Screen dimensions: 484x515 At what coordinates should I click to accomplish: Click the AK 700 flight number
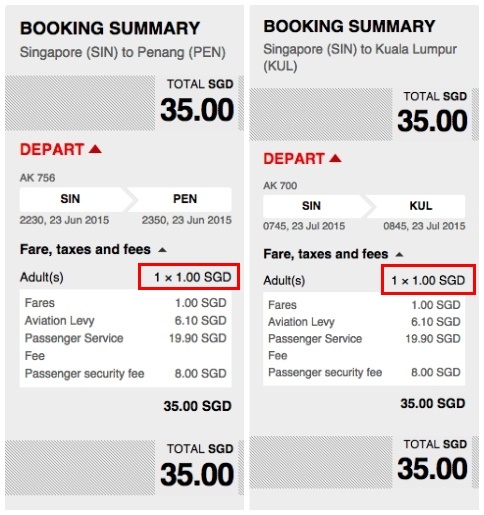click(x=280, y=185)
